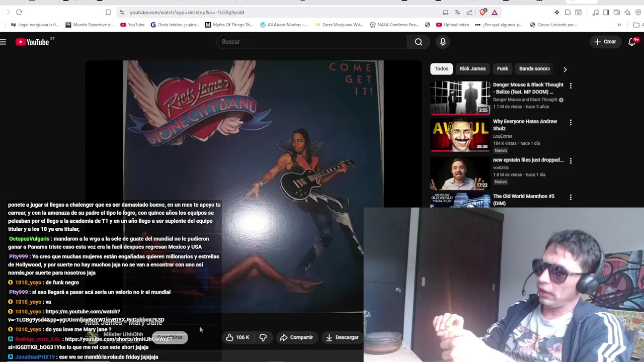Viewport: 644px width, 362px height.
Task: Open Mundo Deportivo bookmark
Action: (90, 25)
